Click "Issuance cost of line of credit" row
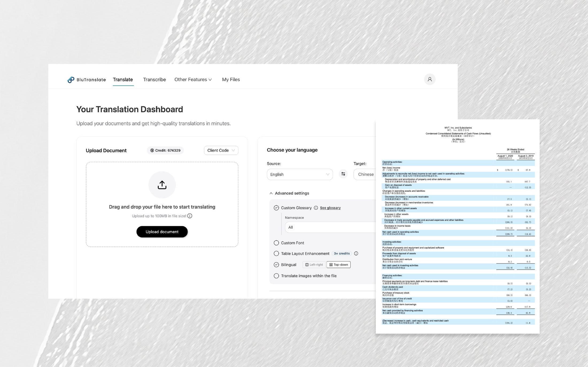Viewport: 588px width, 367px height. point(458,300)
